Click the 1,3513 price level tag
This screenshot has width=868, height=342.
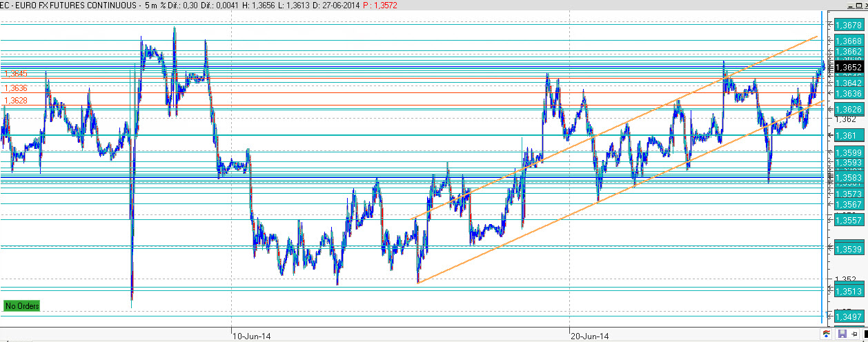click(x=848, y=291)
